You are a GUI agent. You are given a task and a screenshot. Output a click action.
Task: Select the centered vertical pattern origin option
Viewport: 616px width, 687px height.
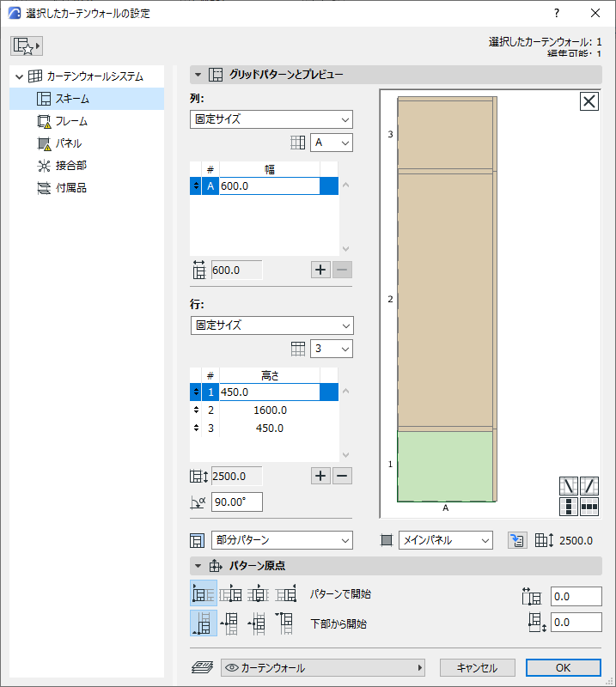point(259,623)
